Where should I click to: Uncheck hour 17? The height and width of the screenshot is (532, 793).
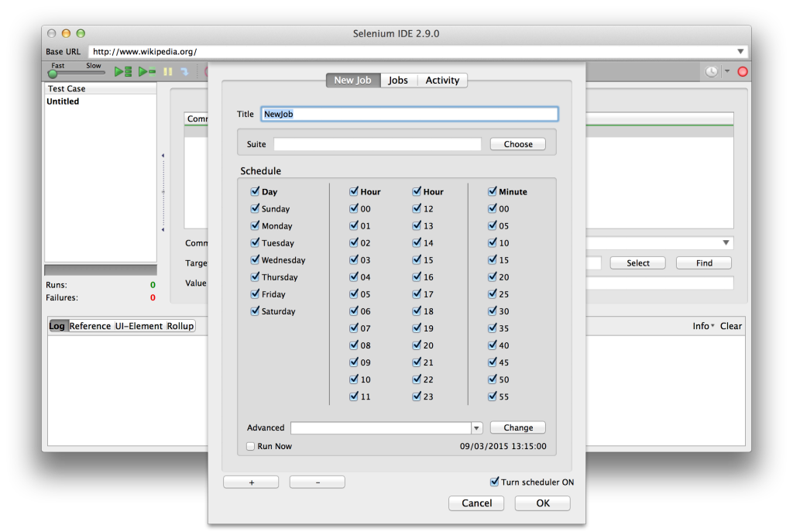click(416, 293)
